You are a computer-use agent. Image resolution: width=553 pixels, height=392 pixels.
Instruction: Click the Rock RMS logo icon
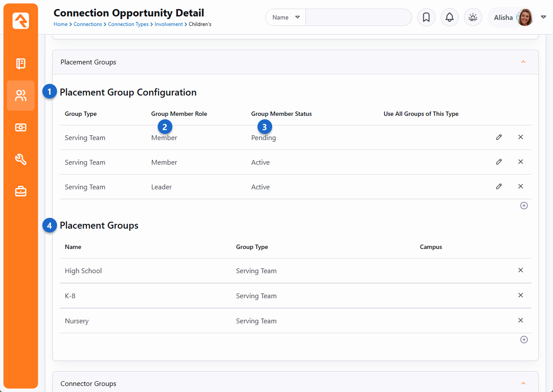(21, 21)
